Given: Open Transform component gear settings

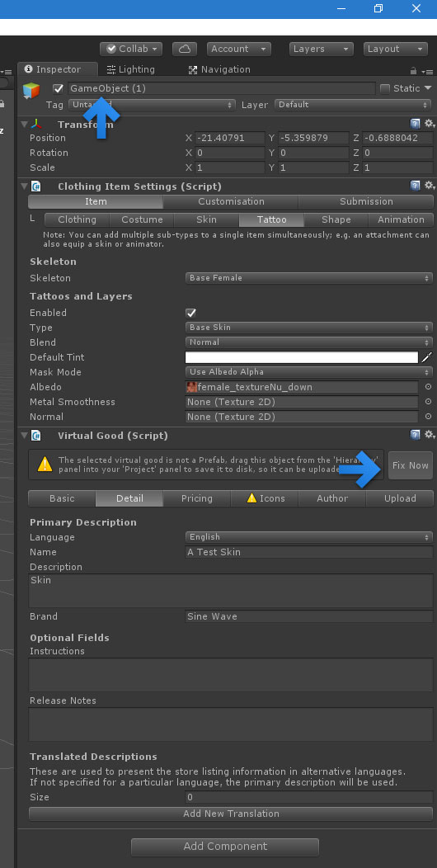Looking at the screenshot, I should (x=429, y=124).
